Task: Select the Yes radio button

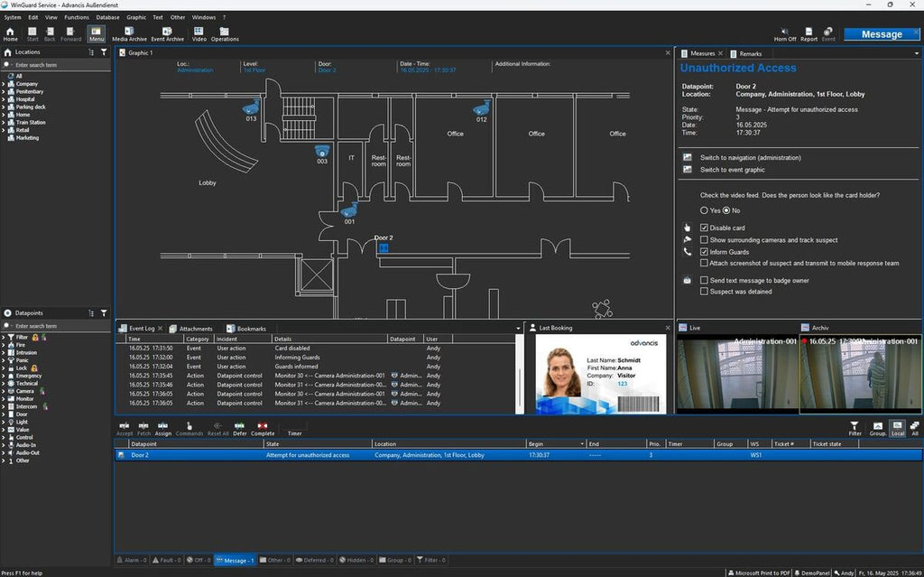Action: [704, 210]
